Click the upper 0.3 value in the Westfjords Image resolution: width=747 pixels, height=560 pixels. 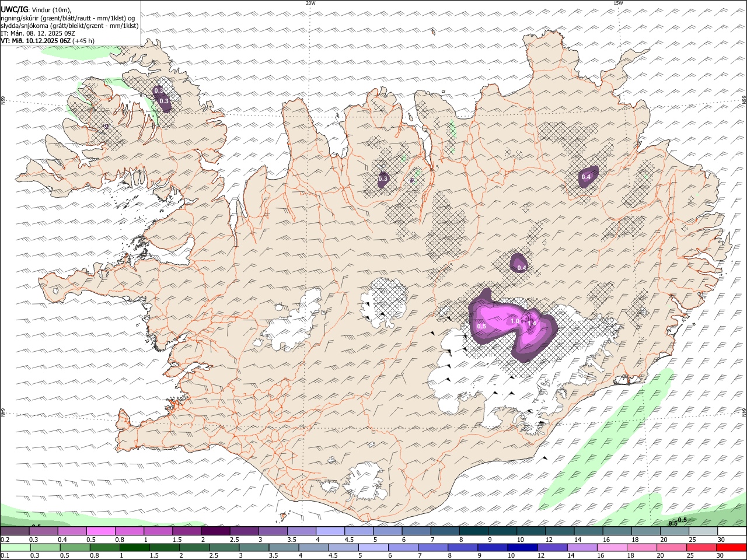[158, 90]
